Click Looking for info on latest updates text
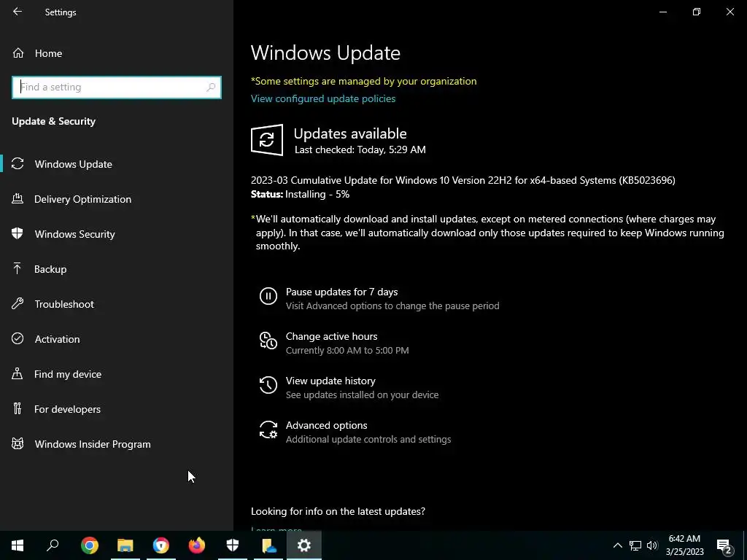The width and height of the screenshot is (747, 560). point(338,511)
